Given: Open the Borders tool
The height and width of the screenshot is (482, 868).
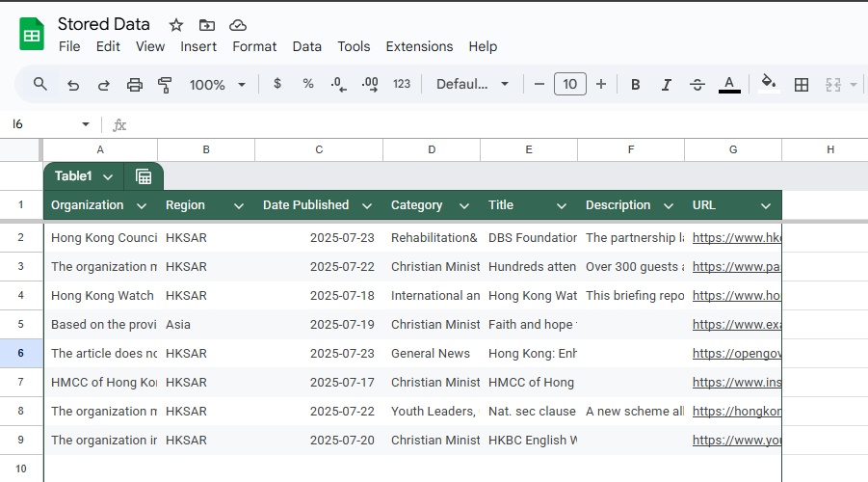Looking at the screenshot, I should [x=801, y=85].
